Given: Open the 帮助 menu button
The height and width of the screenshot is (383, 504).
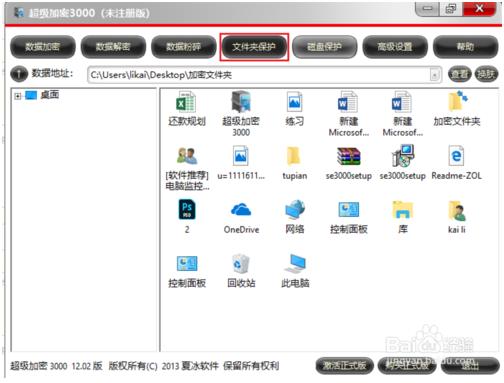Looking at the screenshot, I should point(465,46).
